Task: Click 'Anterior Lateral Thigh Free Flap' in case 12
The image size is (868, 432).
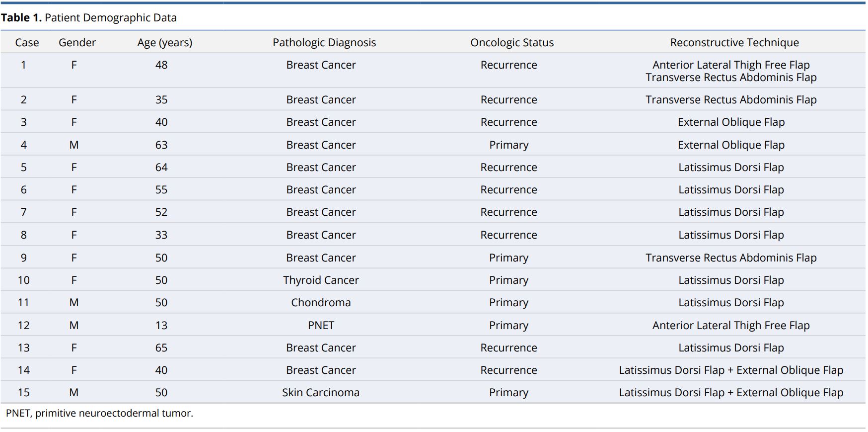Action: click(x=731, y=326)
